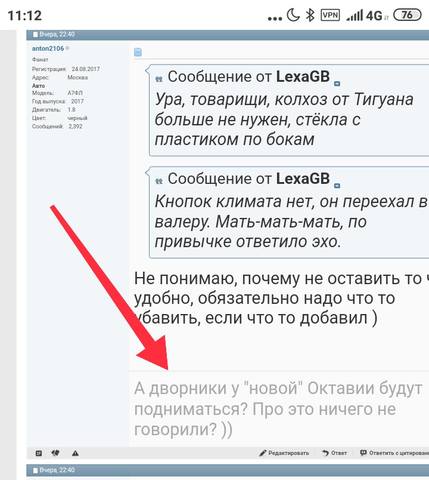
Task: View original post arrow in first LexaGB quote
Action: (337, 84)
